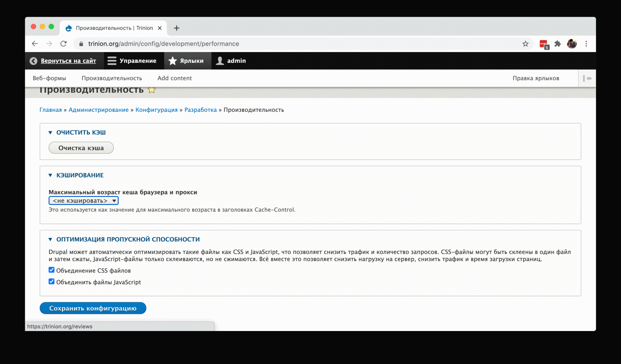
Task: Uncheck Объединить файлы JavaScript
Action: click(x=51, y=282)
